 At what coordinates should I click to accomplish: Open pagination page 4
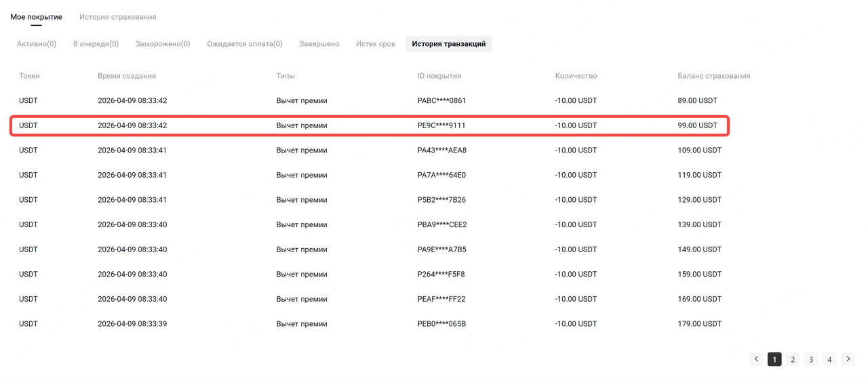829,359
